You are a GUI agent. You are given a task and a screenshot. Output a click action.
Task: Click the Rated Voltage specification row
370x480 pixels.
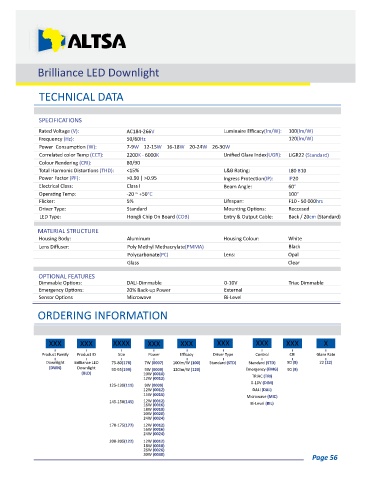(187, 131)
